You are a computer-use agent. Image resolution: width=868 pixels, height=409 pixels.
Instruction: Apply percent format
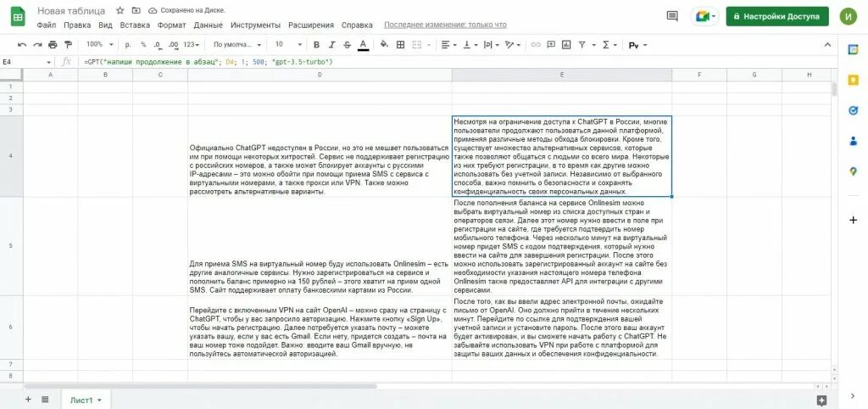click(143, 44)
